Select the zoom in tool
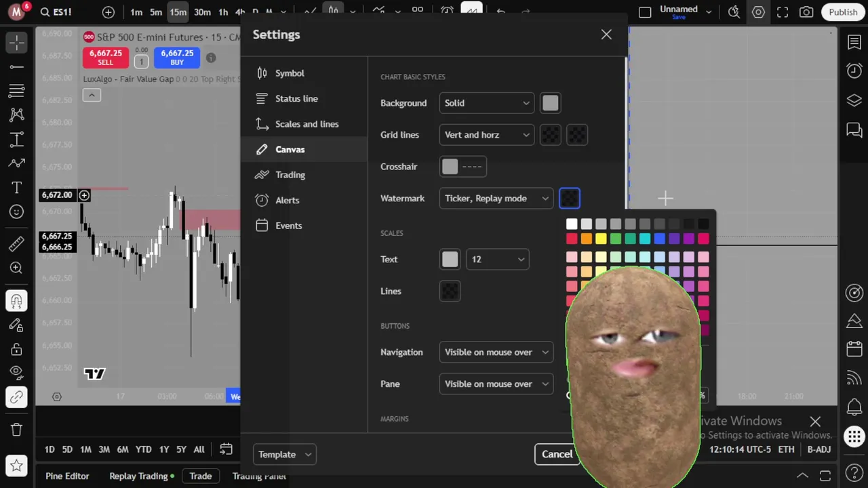Image resolution: width=868 pixels, height=488 pixels. coord(16,268)
